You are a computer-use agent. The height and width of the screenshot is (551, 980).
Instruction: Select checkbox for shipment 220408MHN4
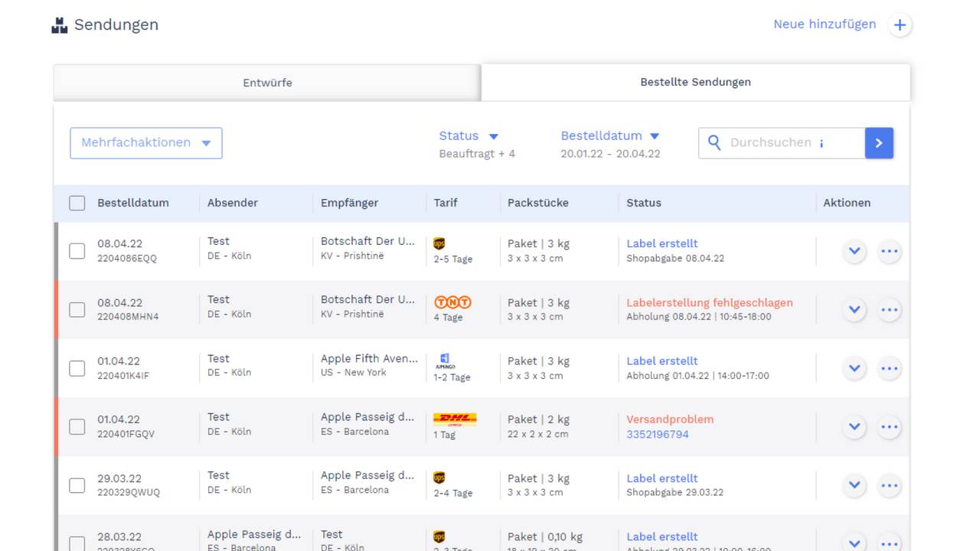77,310
